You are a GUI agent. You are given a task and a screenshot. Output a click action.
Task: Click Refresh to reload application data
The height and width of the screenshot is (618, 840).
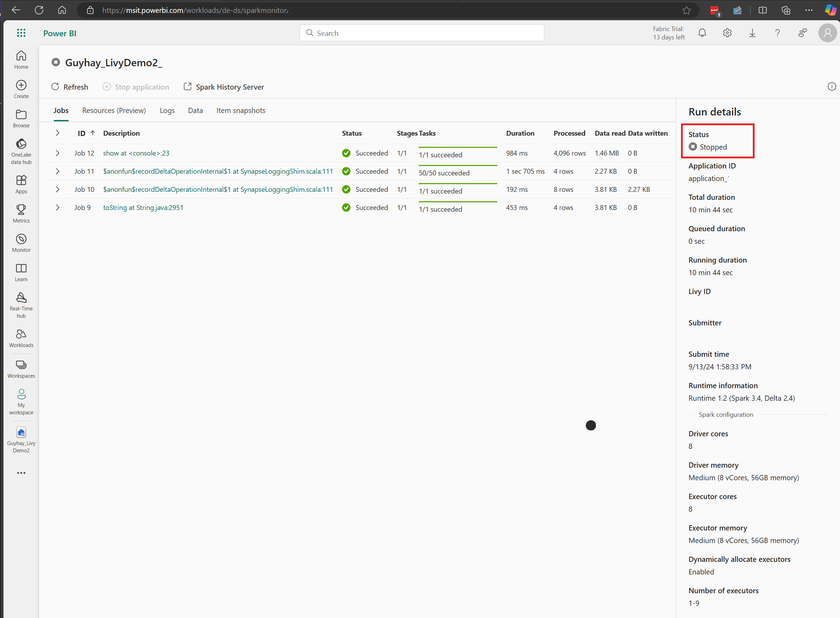(x=70, y=87)
